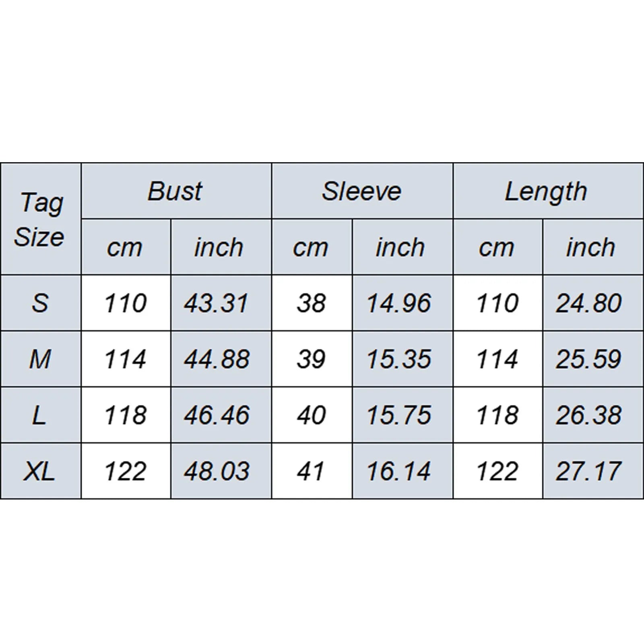Click the S size row label
Image resolution: width=644 pixels, height=644 pixels.
(41, 303)
